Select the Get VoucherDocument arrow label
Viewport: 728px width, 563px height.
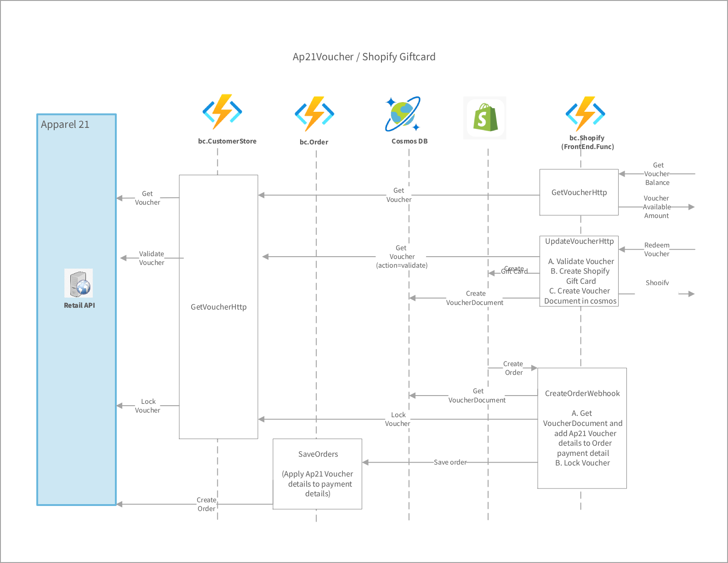pos(477,396)
